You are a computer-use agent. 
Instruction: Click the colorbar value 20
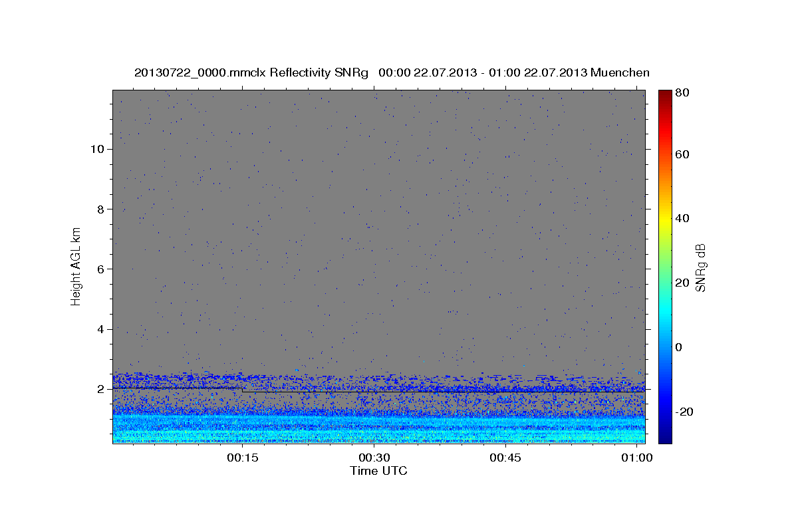(x=683, y=283)
